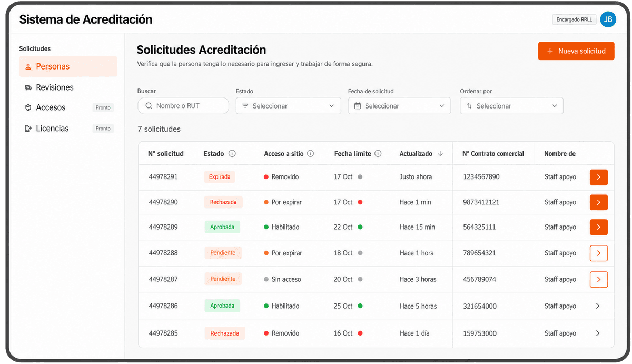The image size is (632, 364).
Task: Open details arrow for request 44978289
Action: pos(598,227)
